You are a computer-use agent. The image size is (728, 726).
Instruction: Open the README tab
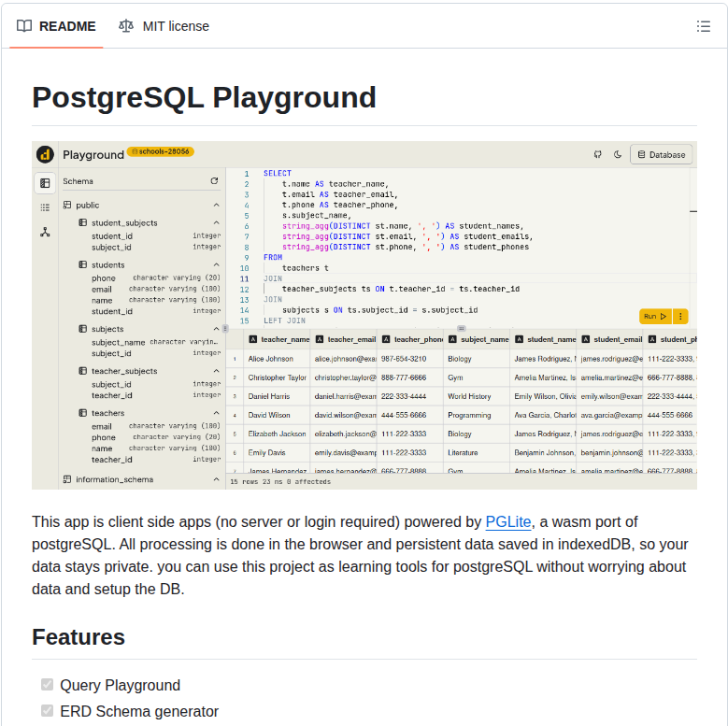tap(56, 26)
